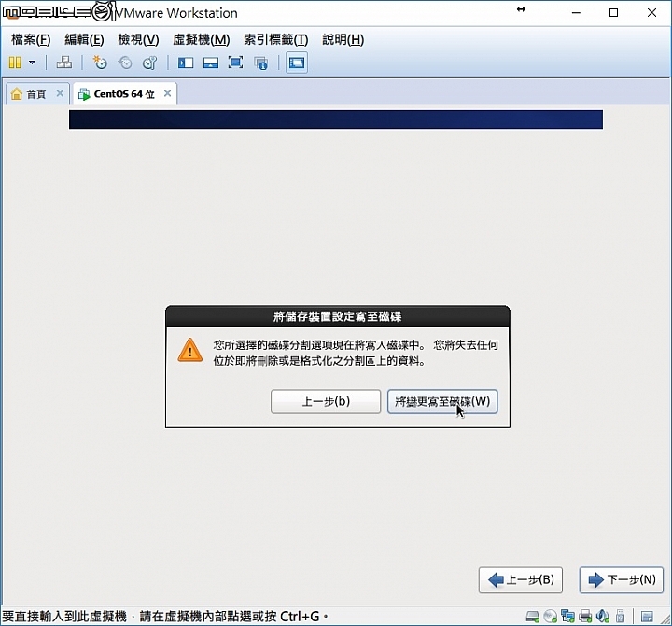672x626 pixels.
Task: Open the 虛擬機(M) menu
Action: coord(202,39)
